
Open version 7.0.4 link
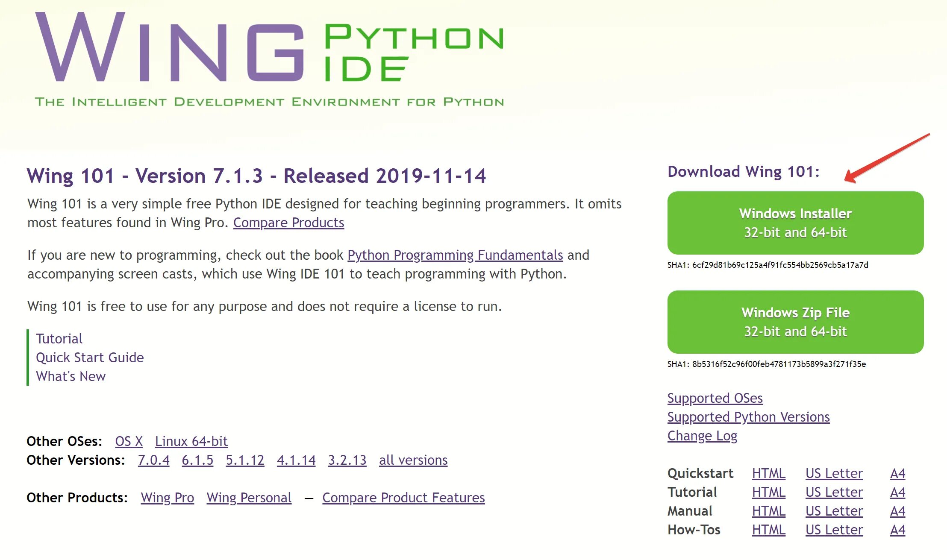(x=153, y=460)
